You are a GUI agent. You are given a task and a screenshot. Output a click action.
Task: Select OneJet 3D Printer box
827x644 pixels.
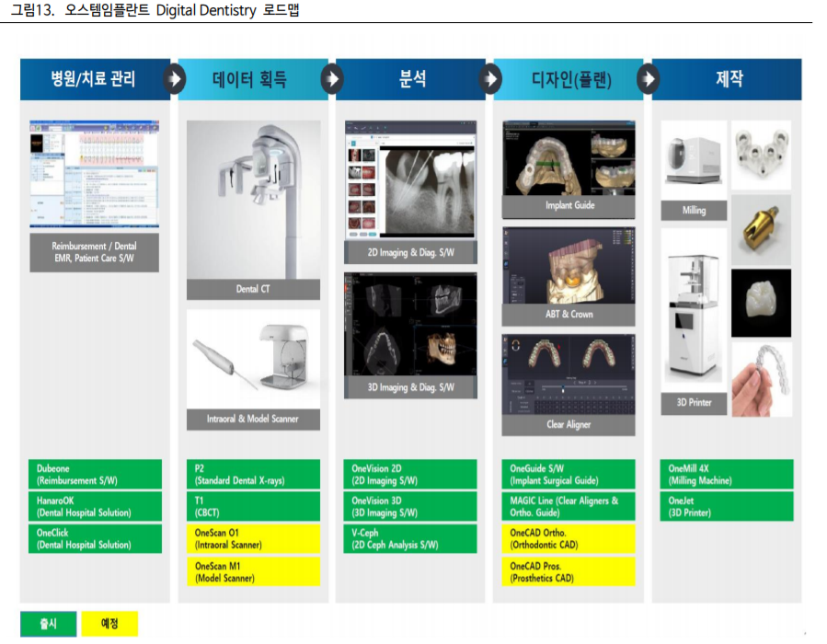click(727, 506)
